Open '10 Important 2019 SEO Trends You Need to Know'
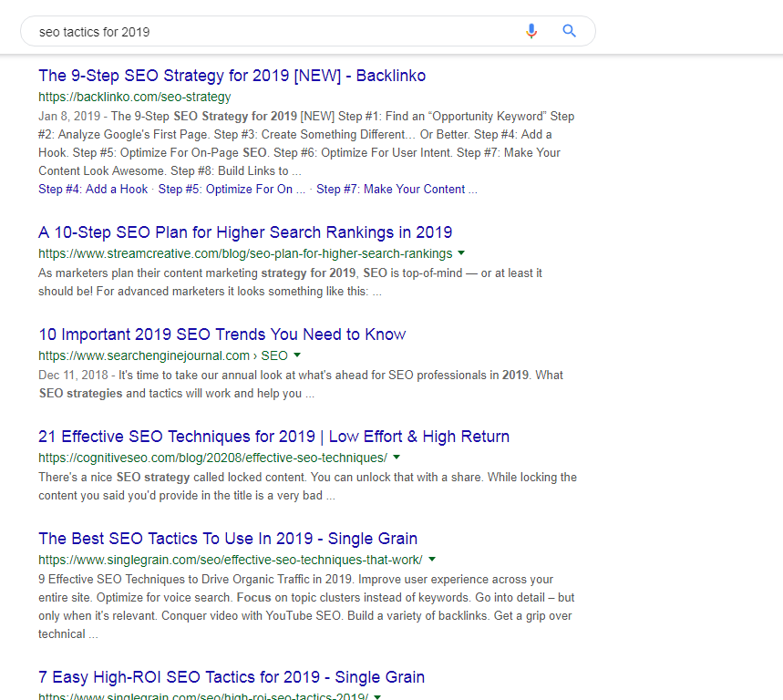This screenshot has height=700, width=783. (x=222, y=334)
